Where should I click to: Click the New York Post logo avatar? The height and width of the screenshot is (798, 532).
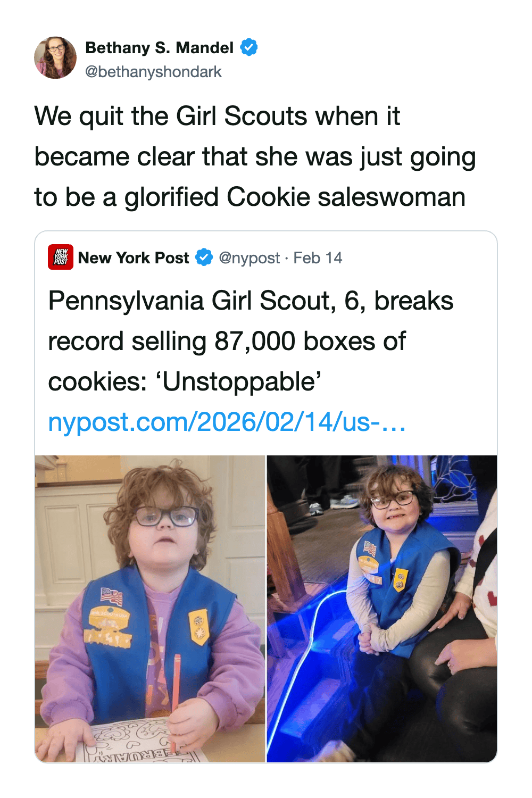[x=61, y=257]
